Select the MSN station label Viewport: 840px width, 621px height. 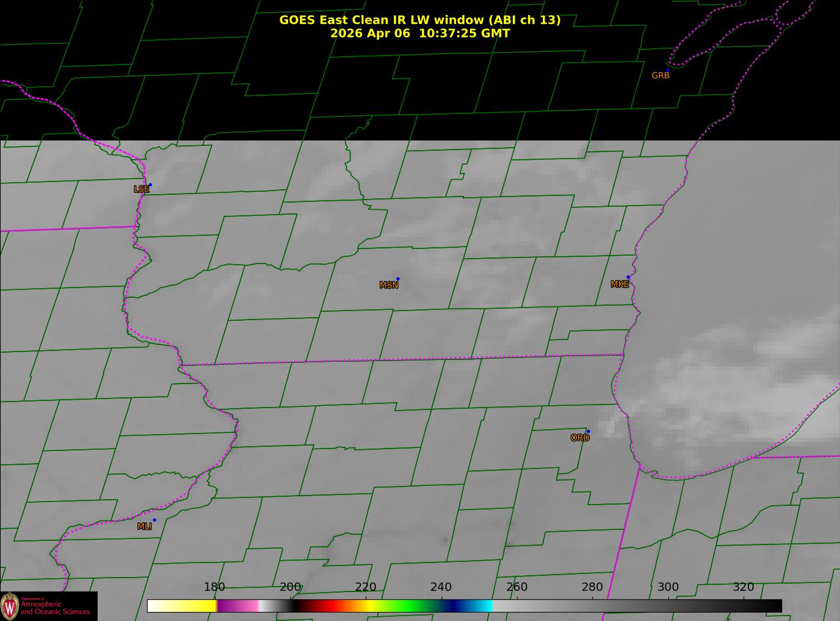coord(389,285)
